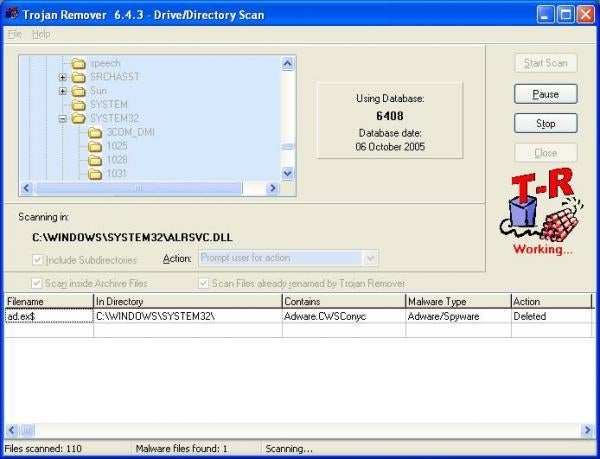Open the Action dropdown list

tap(370, 258)
